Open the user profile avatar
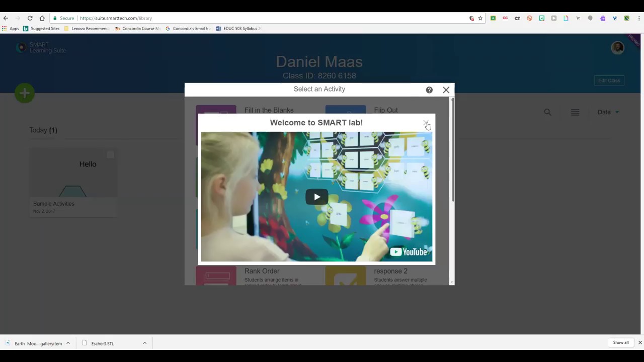This screenshot has height=362, width=644. (617, 48)
